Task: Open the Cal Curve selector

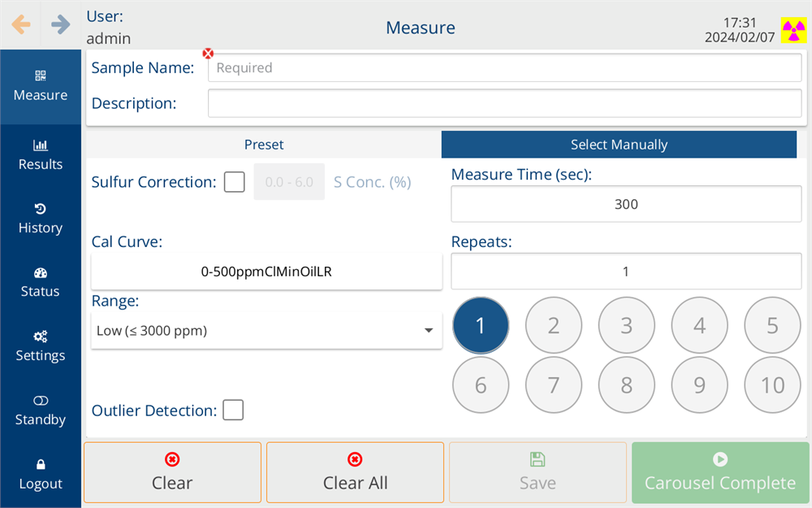Action: (266, 272)
